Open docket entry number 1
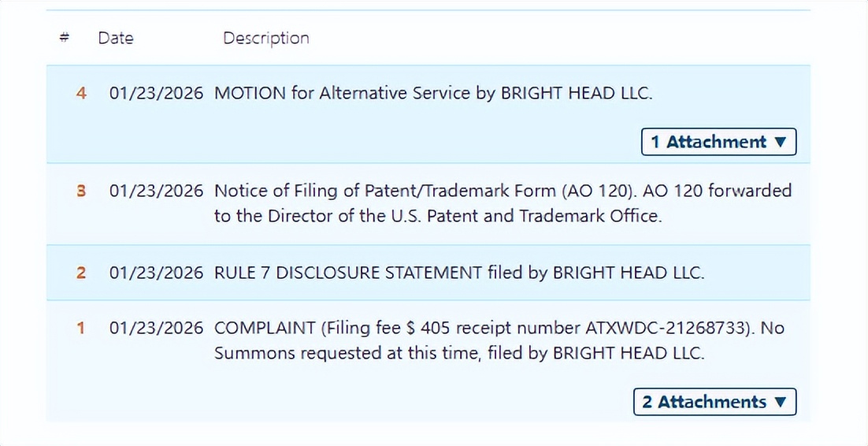868x446 pixels. [81, 328]
